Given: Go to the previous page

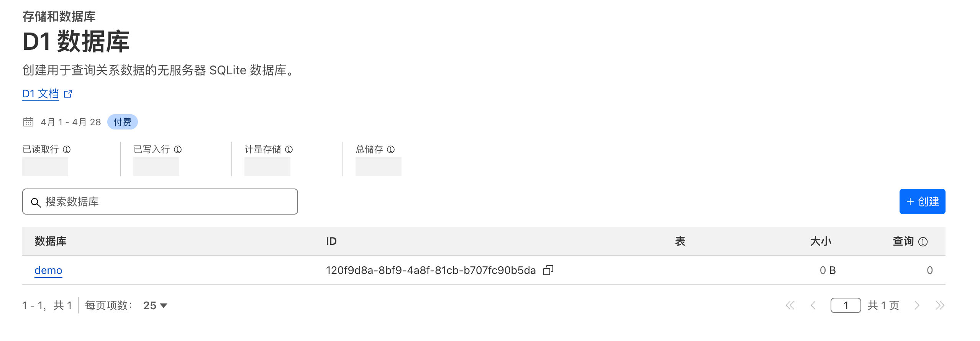Looking at the screenshot, I should [813, 305].
